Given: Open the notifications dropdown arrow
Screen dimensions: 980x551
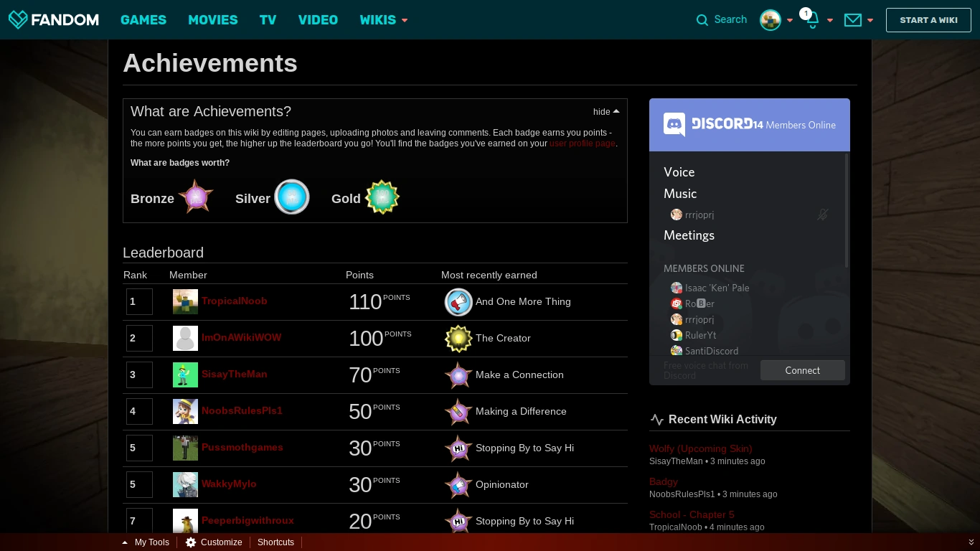Looking at the screenshot, I should [830, 21].
